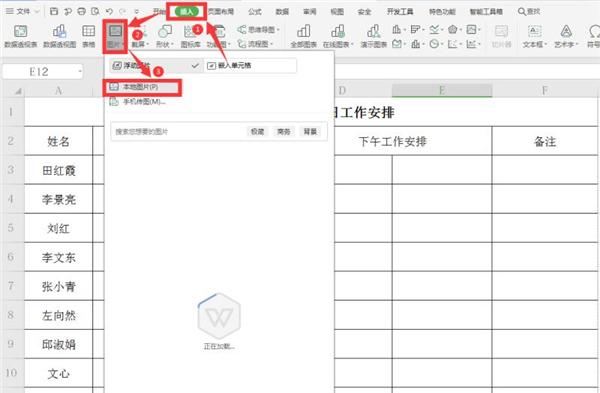Open the 图标库 icon library
Screen dimensions: 600x393
[x=191, y=36]
